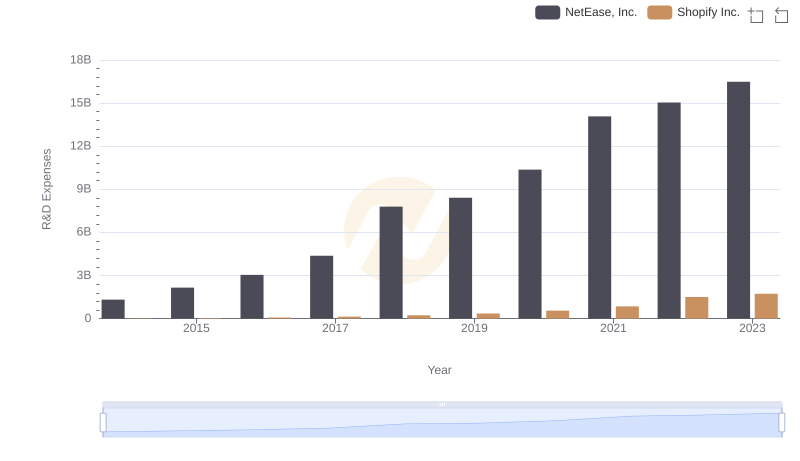The width and height of the screenshot is (800, 461).
Task: Click the 2021 x-axis label
Action: (613, 328)
